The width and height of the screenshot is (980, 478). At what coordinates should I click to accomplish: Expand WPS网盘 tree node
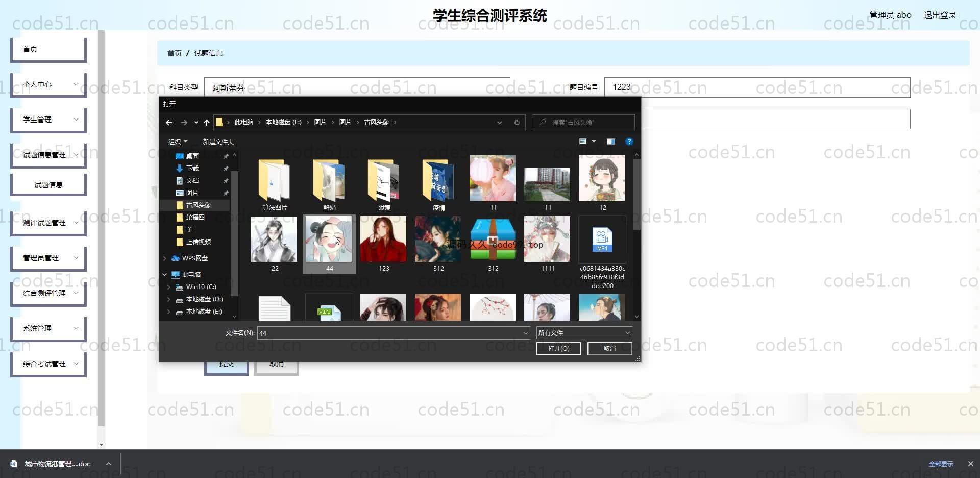pyautogui.click(x=165, y=258)
